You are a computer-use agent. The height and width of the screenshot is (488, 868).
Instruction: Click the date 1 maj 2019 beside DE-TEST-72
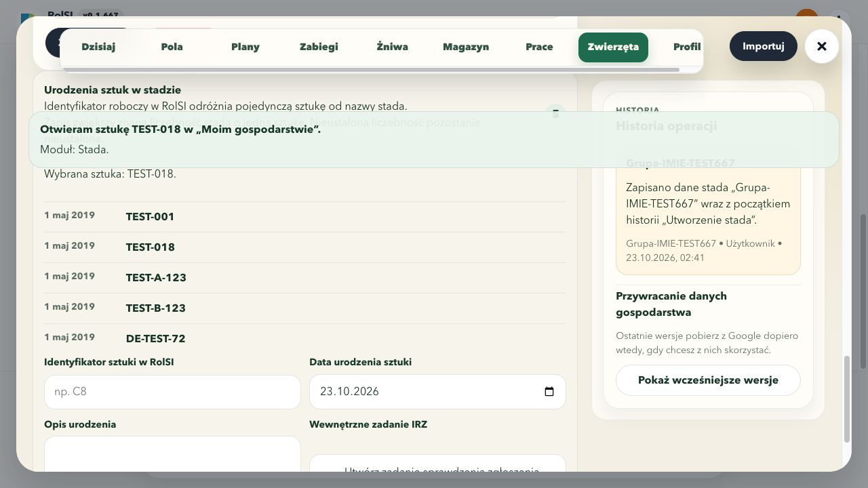(70, 338)
